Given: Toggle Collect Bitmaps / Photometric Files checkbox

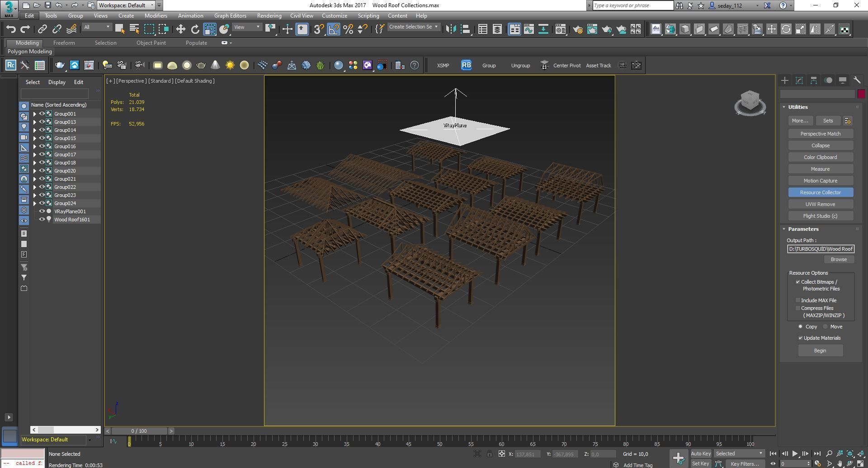Looking at the screenshot, I should coord(798,282).
